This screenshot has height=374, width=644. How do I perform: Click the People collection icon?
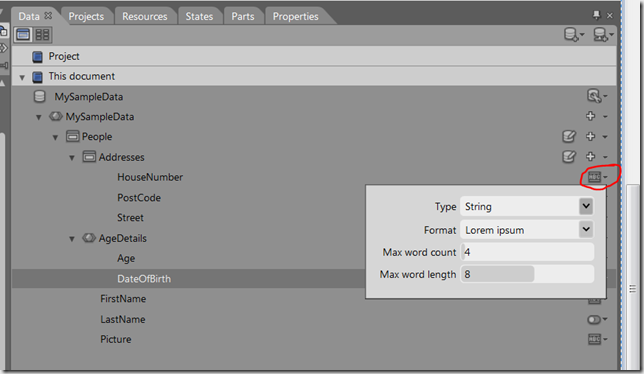[73, 136]
